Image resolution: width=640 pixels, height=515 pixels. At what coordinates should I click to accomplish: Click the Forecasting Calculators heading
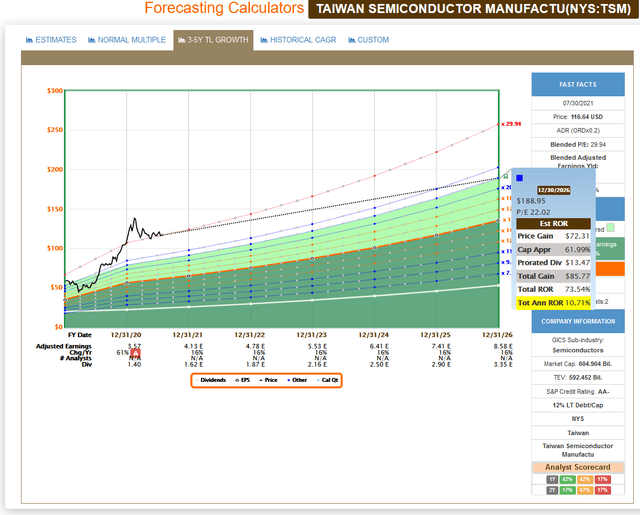pos(224,8)
